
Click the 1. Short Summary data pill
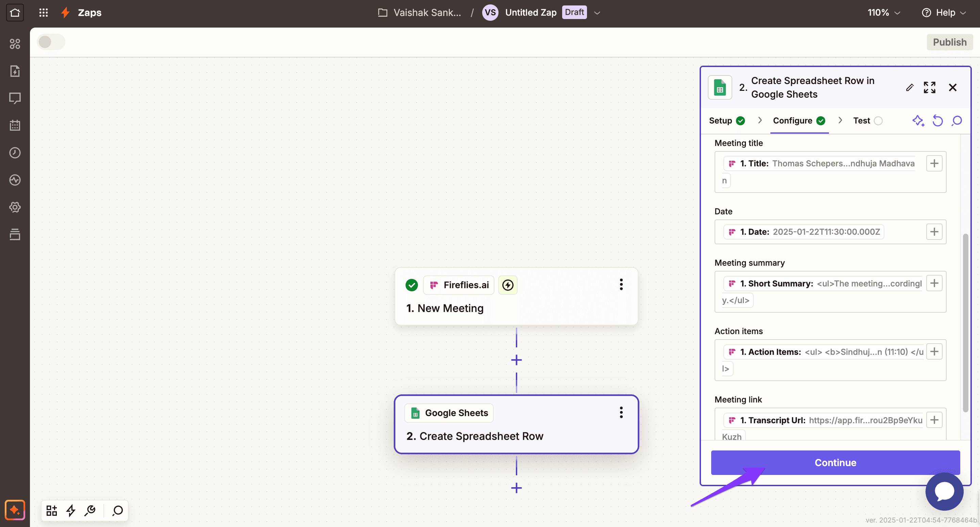(x=822, y=283)
